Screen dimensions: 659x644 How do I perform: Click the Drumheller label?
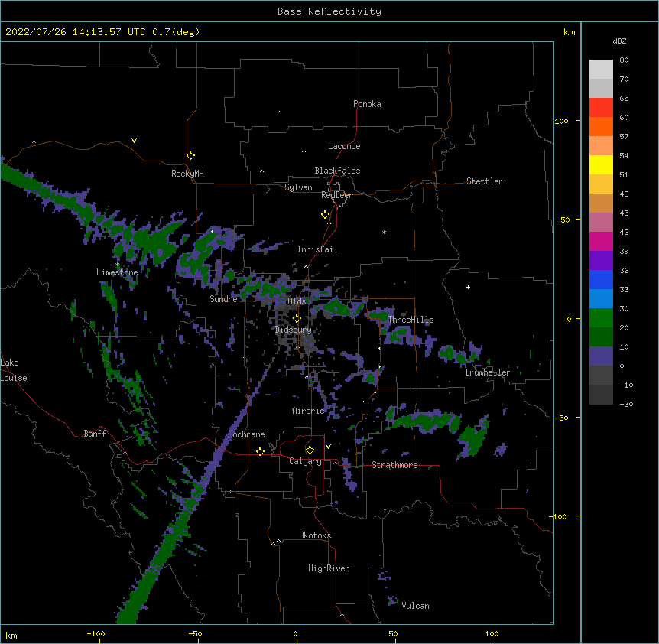pos(488,372)
